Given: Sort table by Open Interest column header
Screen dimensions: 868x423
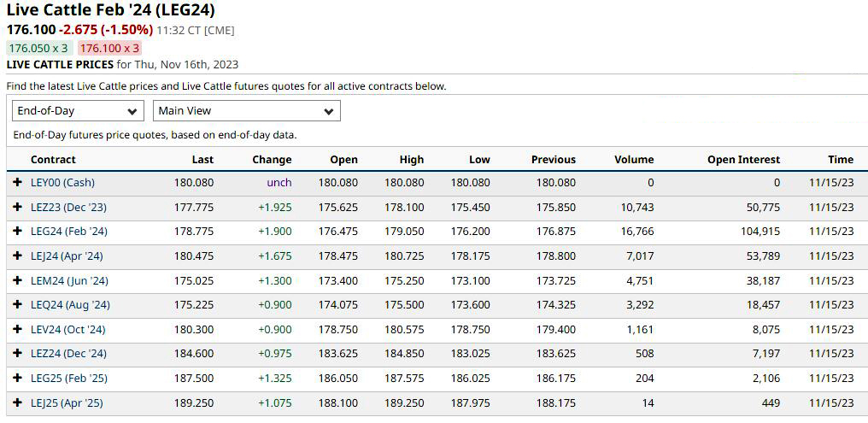Looking at the screenshot, I should tap(743, 160).
